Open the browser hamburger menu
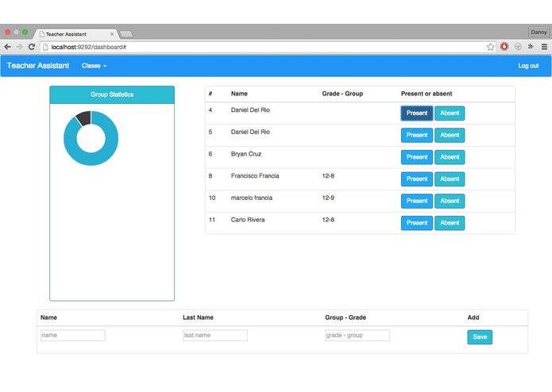 pos(544,46)
